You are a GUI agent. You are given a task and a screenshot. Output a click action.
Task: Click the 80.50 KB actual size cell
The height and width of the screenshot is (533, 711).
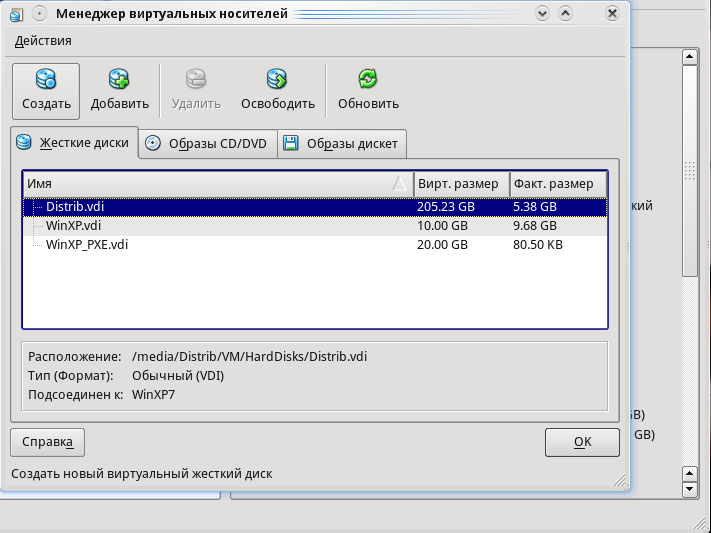tap(538, 245)
